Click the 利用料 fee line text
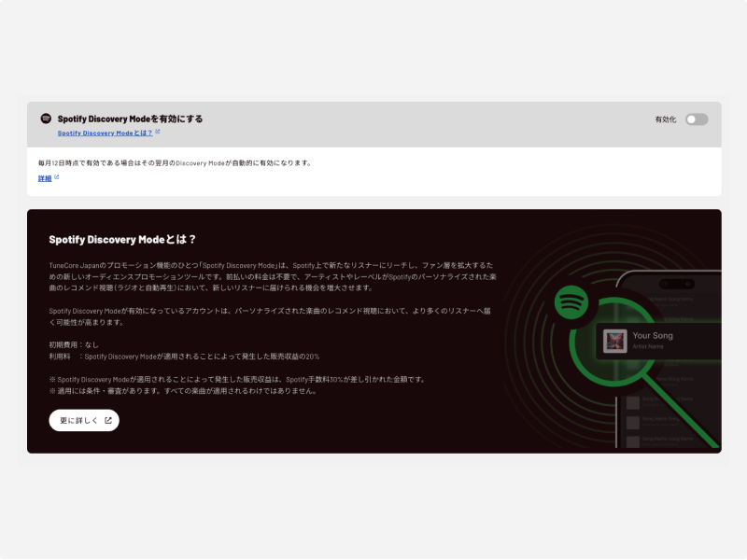Screen dimensions: 747x560 click(x=184, y=357)
